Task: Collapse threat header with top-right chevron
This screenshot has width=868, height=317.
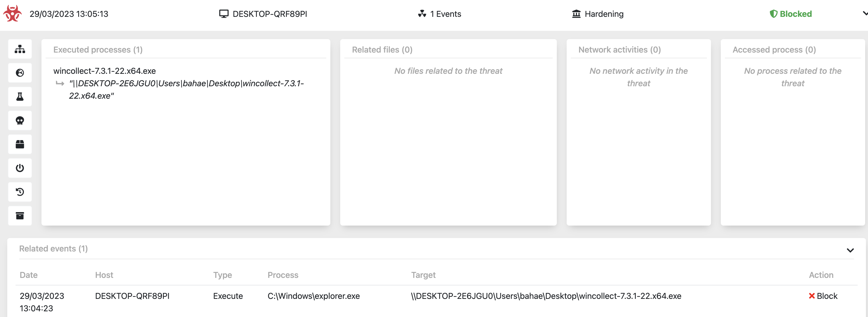Action: click(865, 13)
